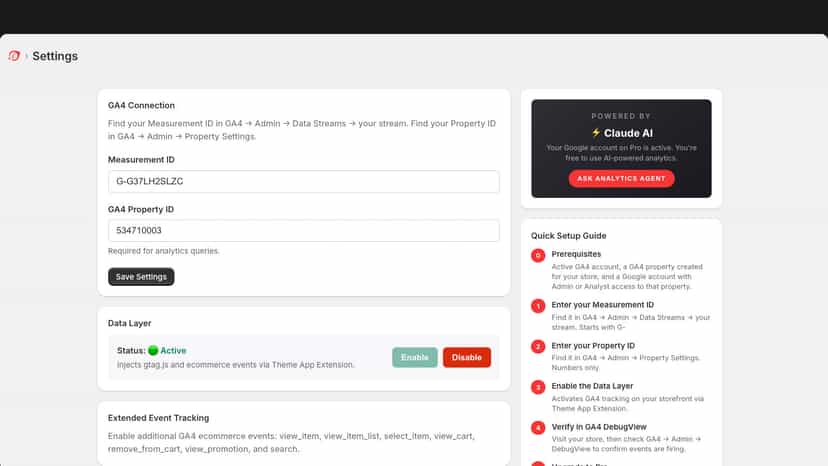Click the Active status text

click(173, 350)
